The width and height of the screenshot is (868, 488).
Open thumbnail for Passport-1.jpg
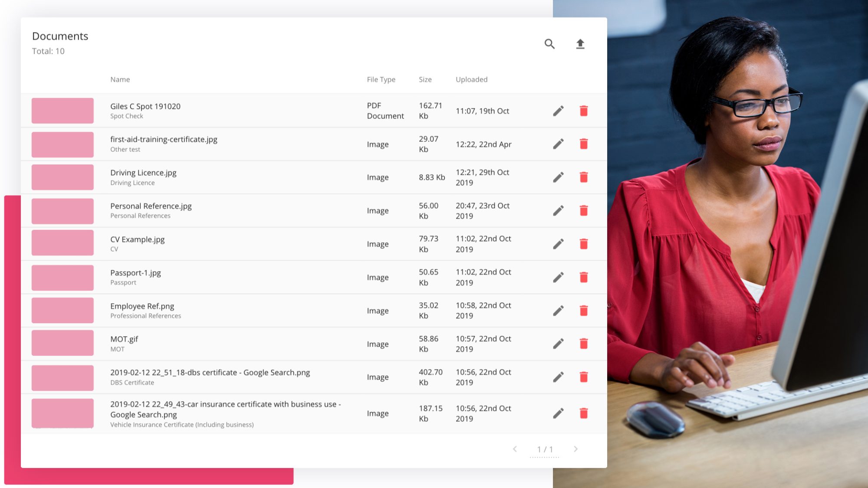coord(62,278)
